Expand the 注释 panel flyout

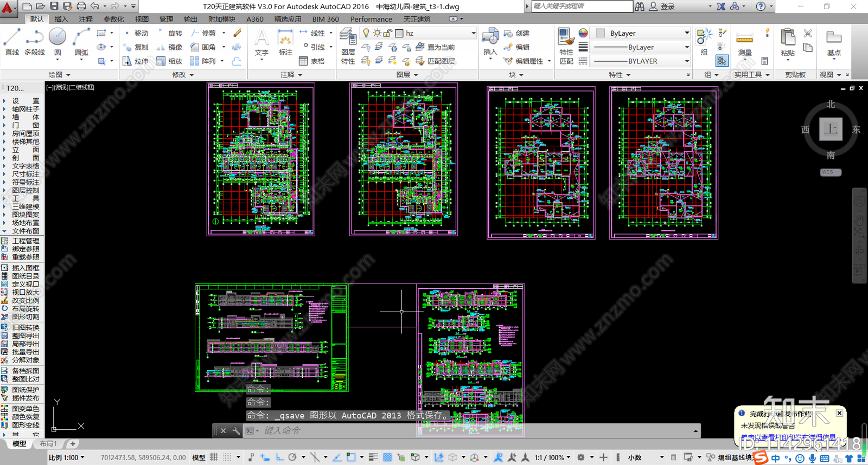pyautogui.click(x=292, y=75)
